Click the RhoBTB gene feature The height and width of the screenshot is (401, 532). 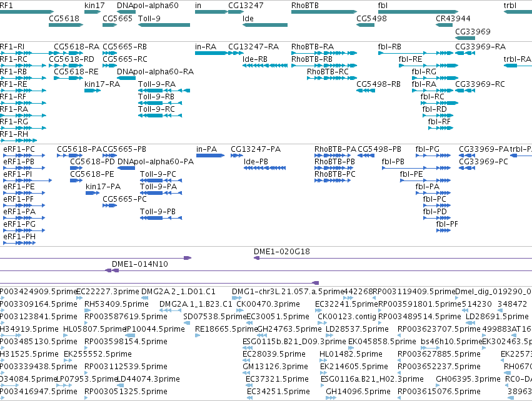324,12
